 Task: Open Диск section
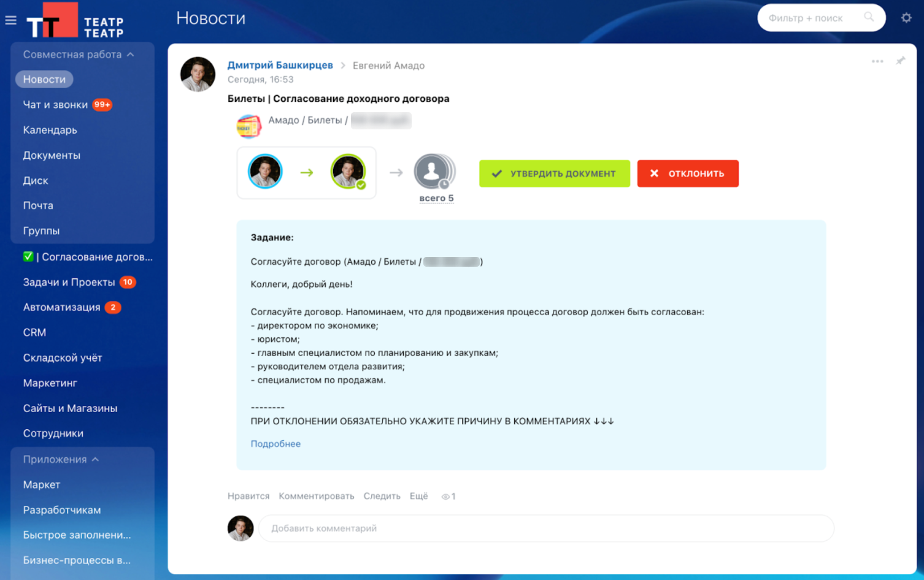pyautogui.click(x=36, y=180)
